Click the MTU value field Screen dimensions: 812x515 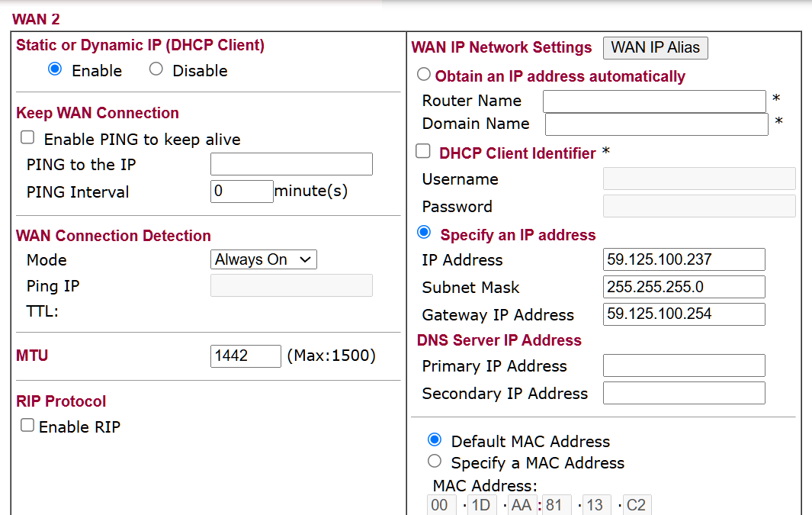[246, 356]
